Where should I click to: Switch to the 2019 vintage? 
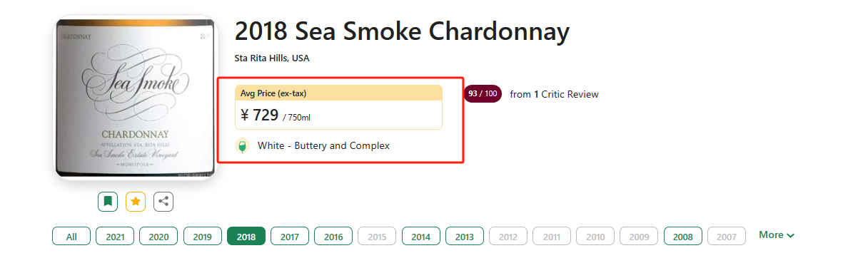[203, 237]
